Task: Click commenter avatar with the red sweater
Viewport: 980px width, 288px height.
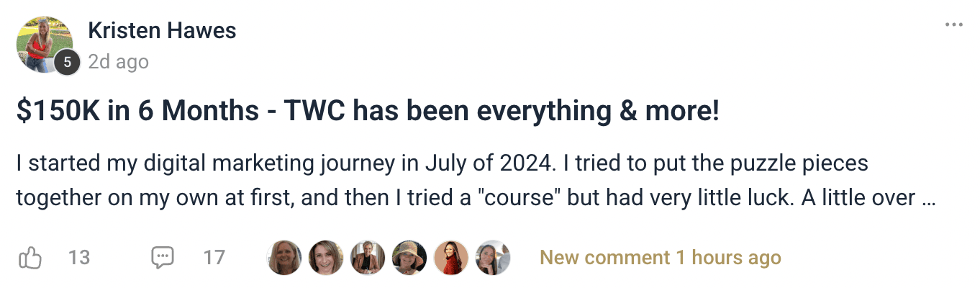Action: 452,258
